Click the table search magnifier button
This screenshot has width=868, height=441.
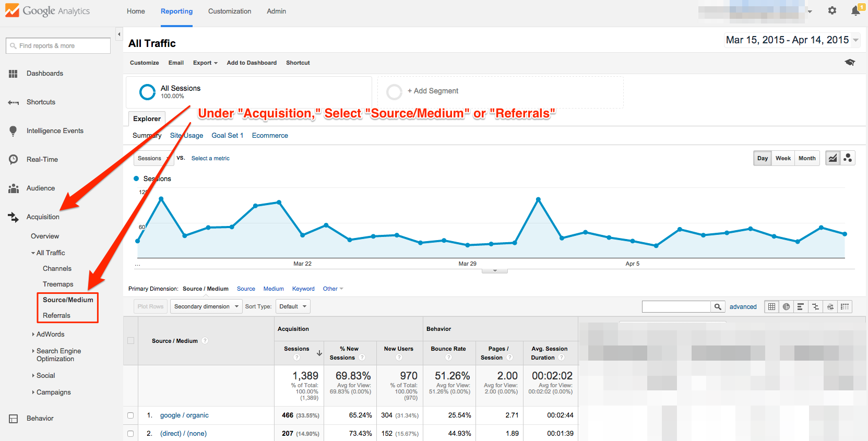(x=718, y=307)
